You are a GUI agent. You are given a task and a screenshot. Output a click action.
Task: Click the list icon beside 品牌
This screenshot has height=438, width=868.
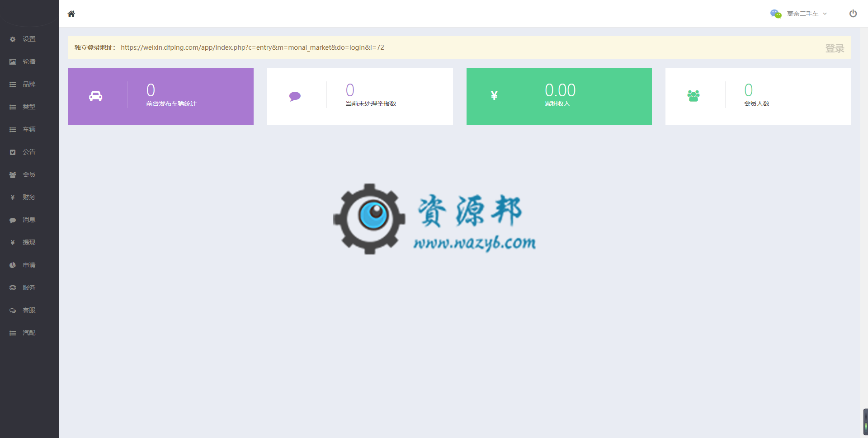13,85
